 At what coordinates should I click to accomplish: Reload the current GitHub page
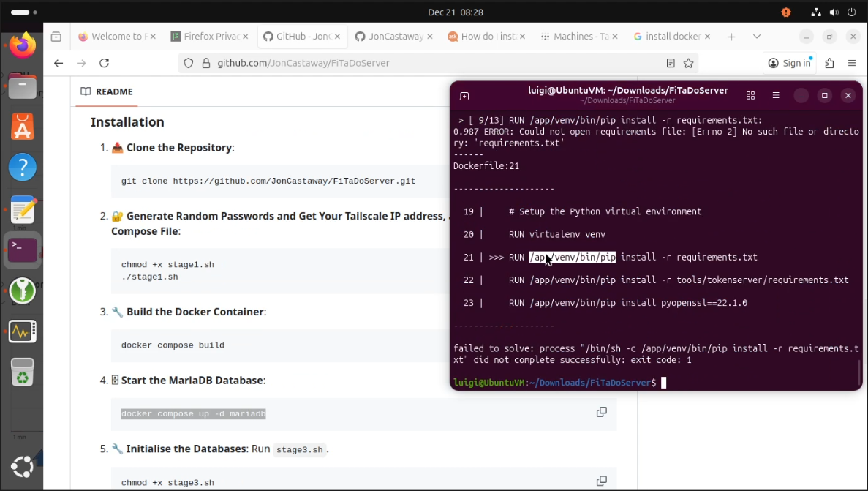tap(104, 63)
